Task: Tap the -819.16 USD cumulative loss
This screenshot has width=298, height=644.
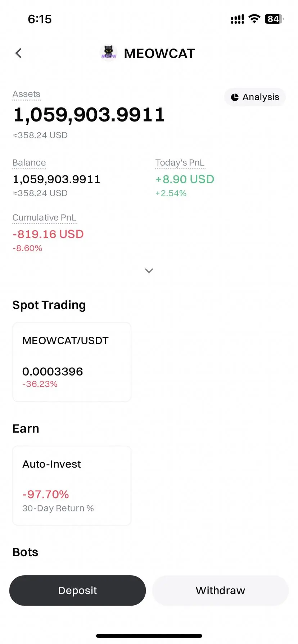Action: [48, 234]
